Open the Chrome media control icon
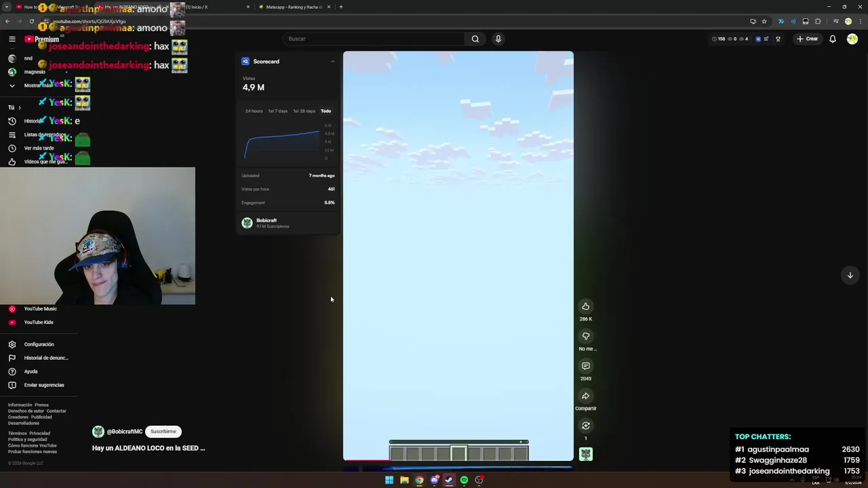This screenshot has height=488, width=868. pyautogui.click(x=835, y=21)
